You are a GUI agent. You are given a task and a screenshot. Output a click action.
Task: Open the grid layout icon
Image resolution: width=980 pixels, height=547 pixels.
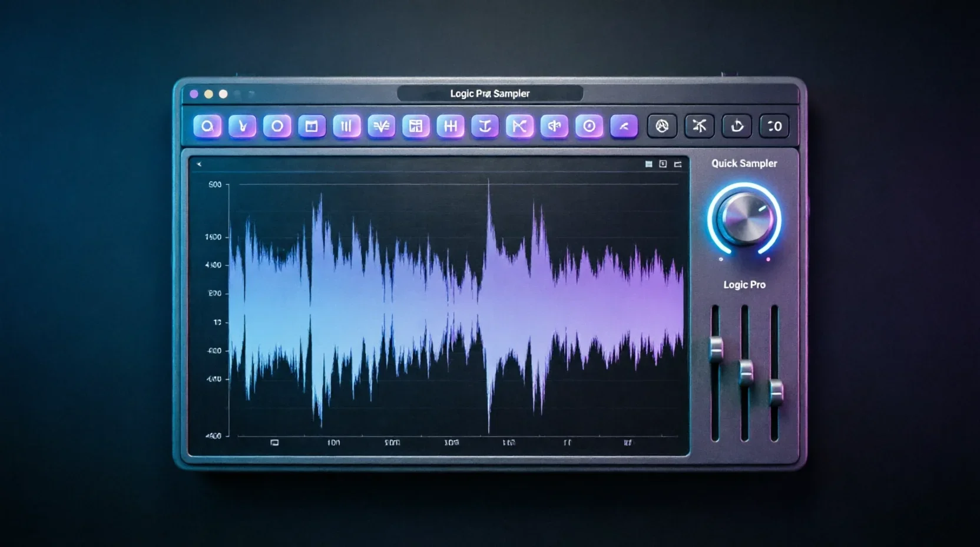click(416, 126)
